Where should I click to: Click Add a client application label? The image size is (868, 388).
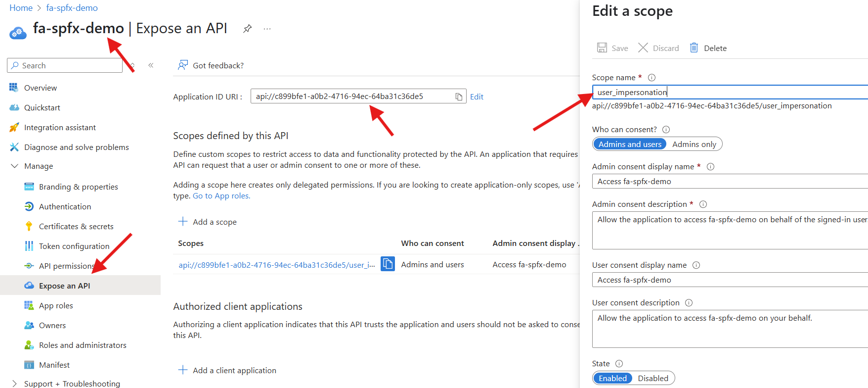click(234, 370)
